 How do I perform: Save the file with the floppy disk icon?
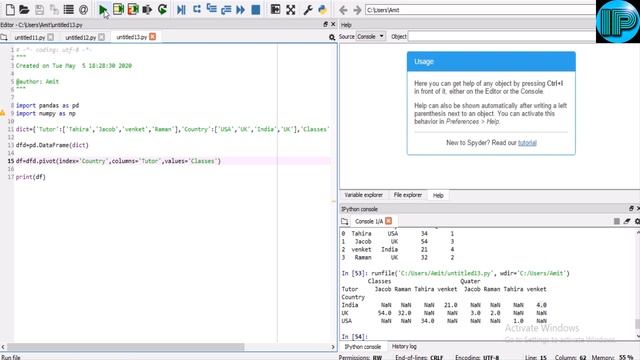tap(39, 9)
